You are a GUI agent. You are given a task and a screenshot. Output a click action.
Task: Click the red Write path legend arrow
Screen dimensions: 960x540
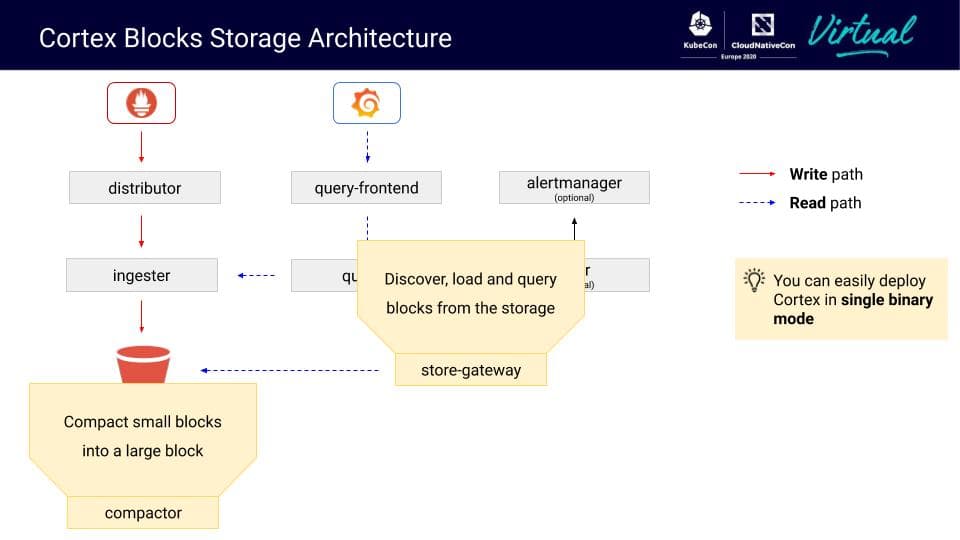(x=757, y=174)
